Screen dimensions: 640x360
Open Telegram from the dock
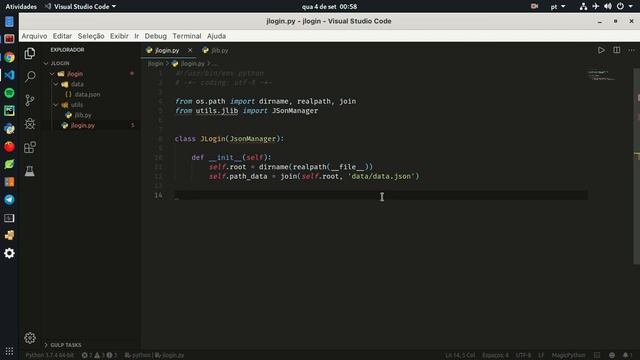point(9,200)
